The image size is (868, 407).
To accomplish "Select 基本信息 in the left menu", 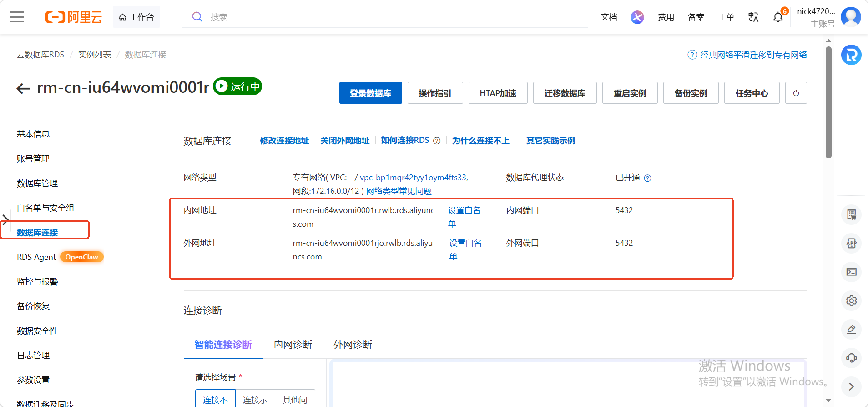I will click(33, 134).
